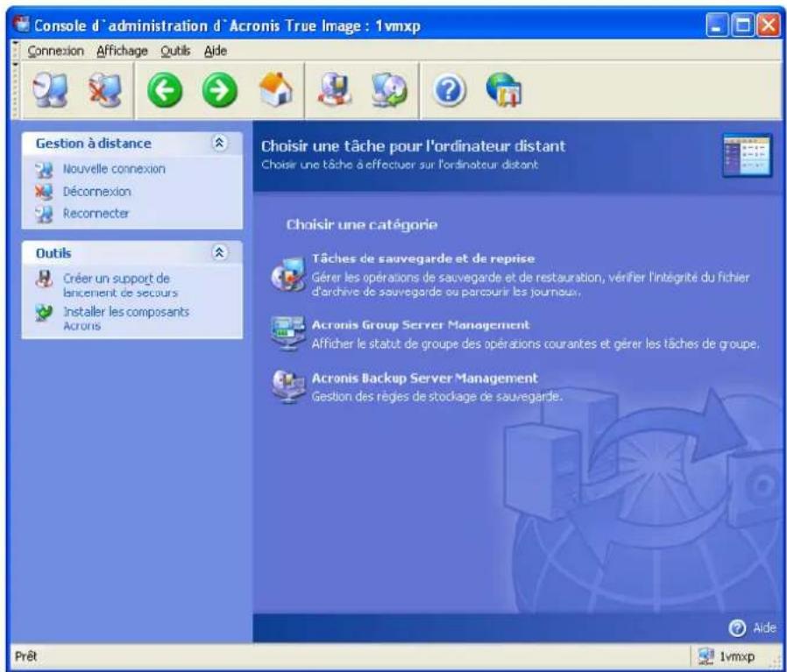787x672 pixels.
Task: Go forward with the green right arrow
Action: [x=219, y=90]
